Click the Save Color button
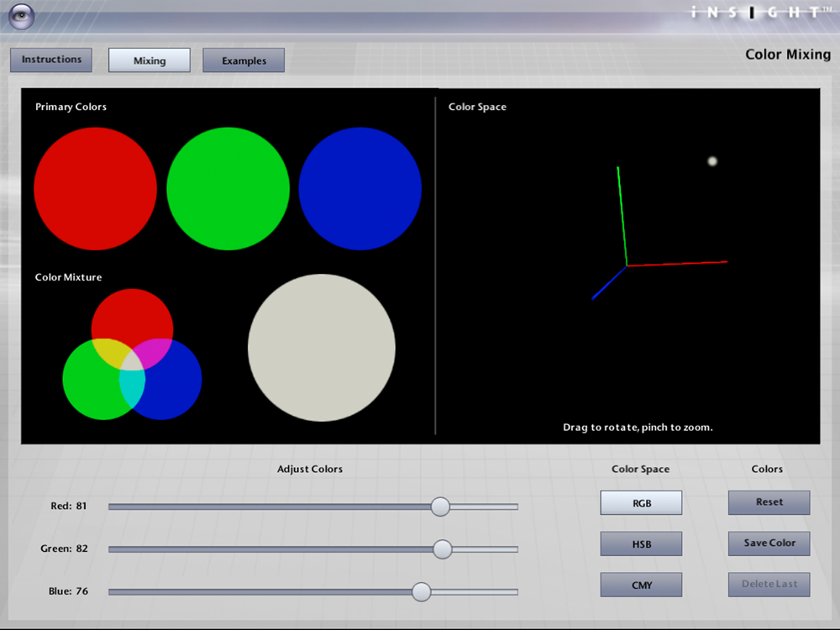The width and height of the screenshot is (840, 630). point(769,543)
